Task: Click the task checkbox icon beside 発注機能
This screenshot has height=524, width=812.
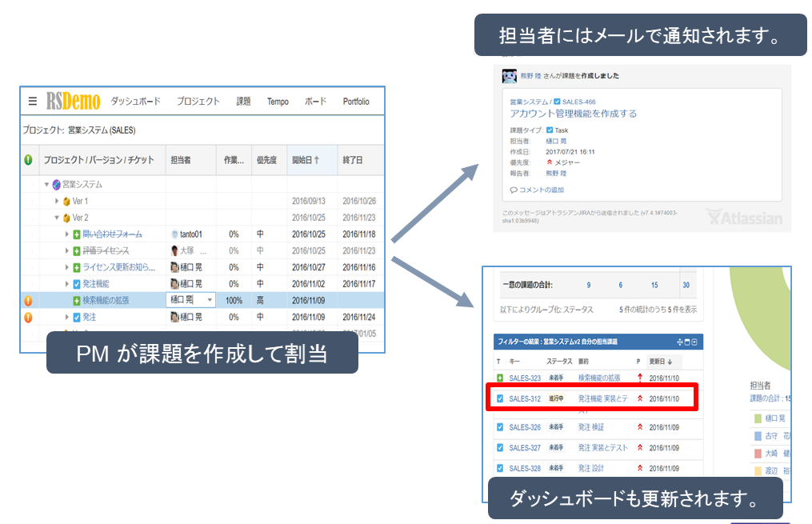Action: tap(77, 284)
